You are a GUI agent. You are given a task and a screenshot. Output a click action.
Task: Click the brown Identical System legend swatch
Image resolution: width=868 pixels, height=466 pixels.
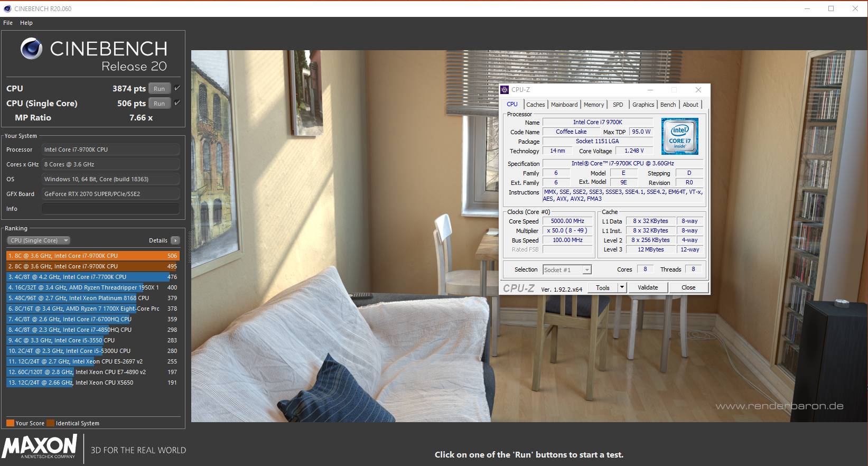click(50, 423)
